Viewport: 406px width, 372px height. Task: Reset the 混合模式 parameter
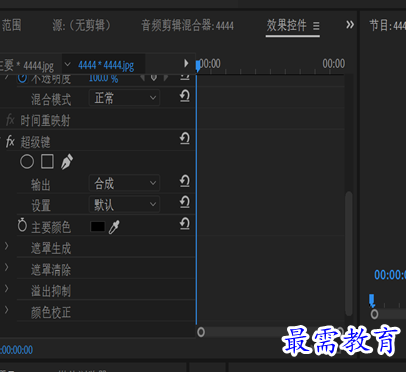185,96
